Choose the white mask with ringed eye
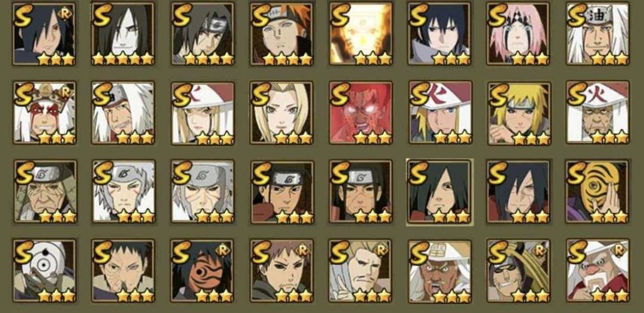644x313 pixels. (x=44, y=271)
